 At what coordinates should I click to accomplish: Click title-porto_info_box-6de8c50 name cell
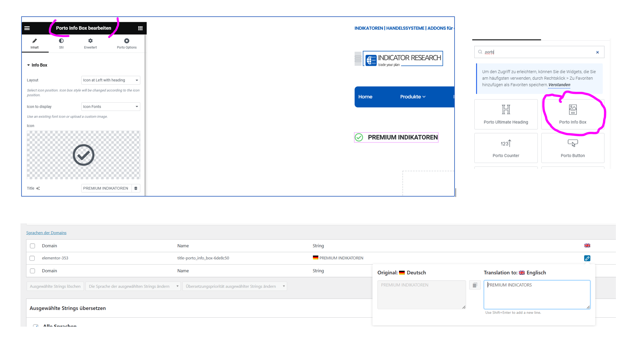tap(203, 258)
